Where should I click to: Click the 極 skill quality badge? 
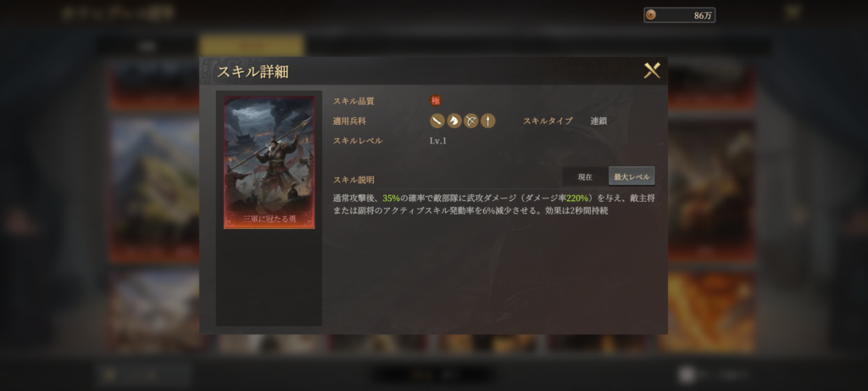click(436, 101)
